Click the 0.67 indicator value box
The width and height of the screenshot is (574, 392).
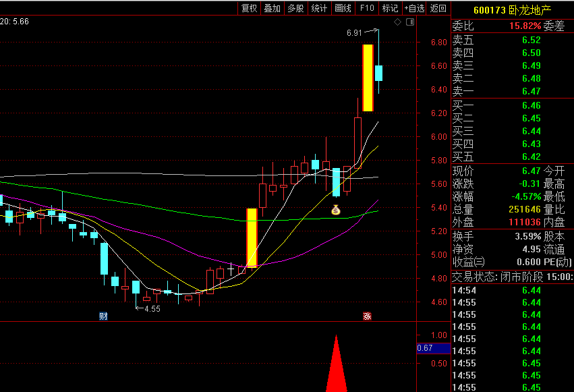pos(434,348)
